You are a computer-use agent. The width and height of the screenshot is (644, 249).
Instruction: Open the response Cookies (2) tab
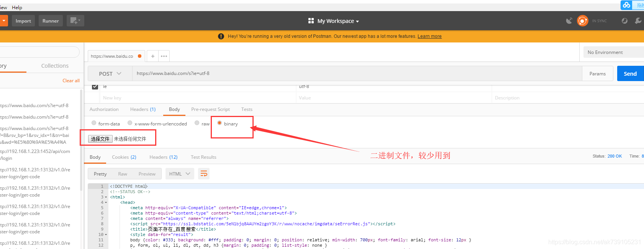coord(124,157)
